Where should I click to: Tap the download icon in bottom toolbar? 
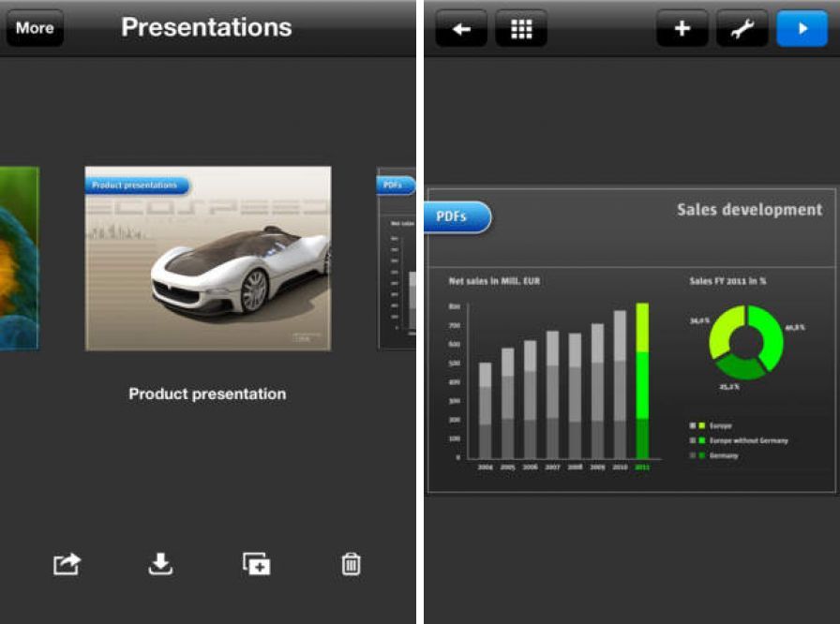(161, 564)
